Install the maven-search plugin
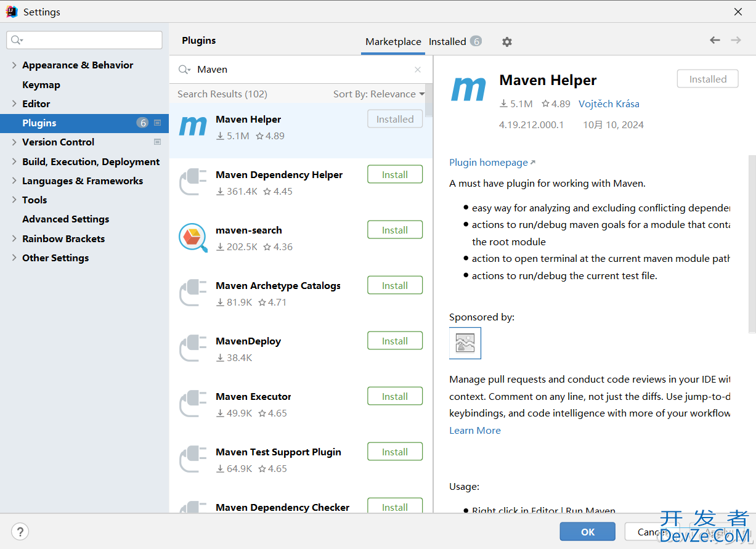Screen dimensions: 756x549 (395, 230)
